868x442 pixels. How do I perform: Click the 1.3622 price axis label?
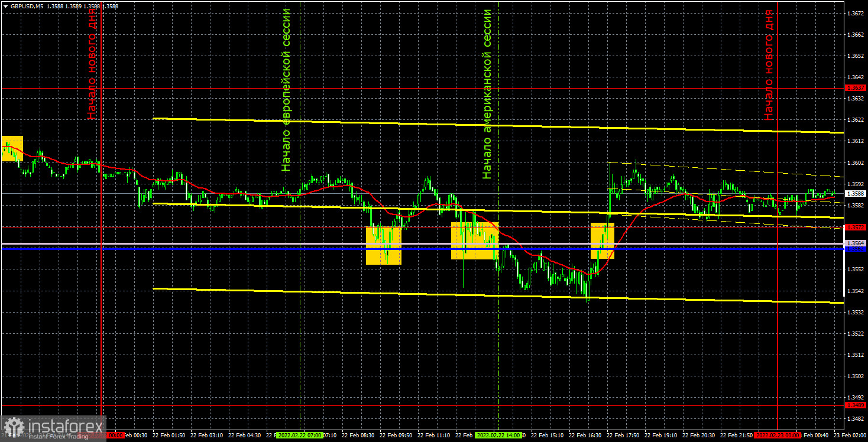[856, 120]
